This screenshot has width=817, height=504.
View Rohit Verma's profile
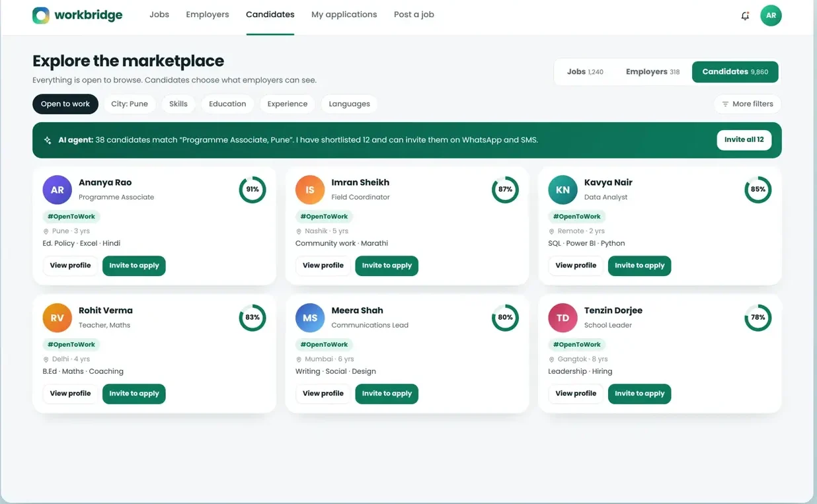point(70,394)
